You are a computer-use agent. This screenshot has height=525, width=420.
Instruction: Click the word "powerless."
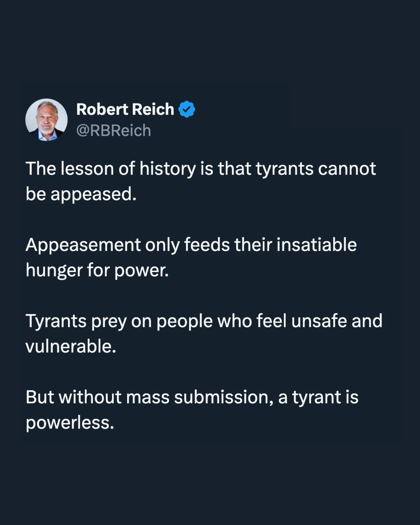tap(70, 423)
